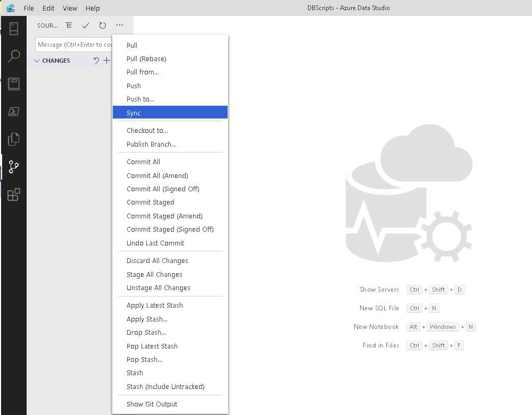The height and width of the screenshot is (415, 532).
Task: Open the File menu
Action: pos(29,8)
